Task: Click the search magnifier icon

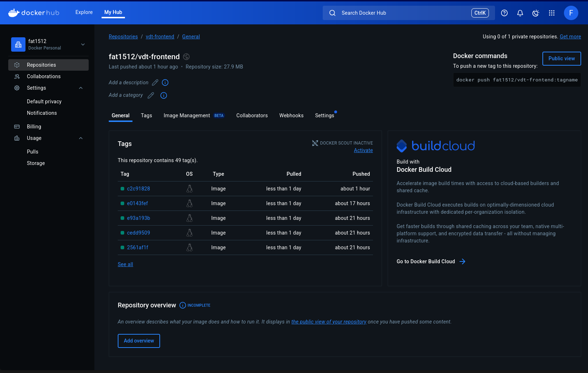Action: point(332,13)
